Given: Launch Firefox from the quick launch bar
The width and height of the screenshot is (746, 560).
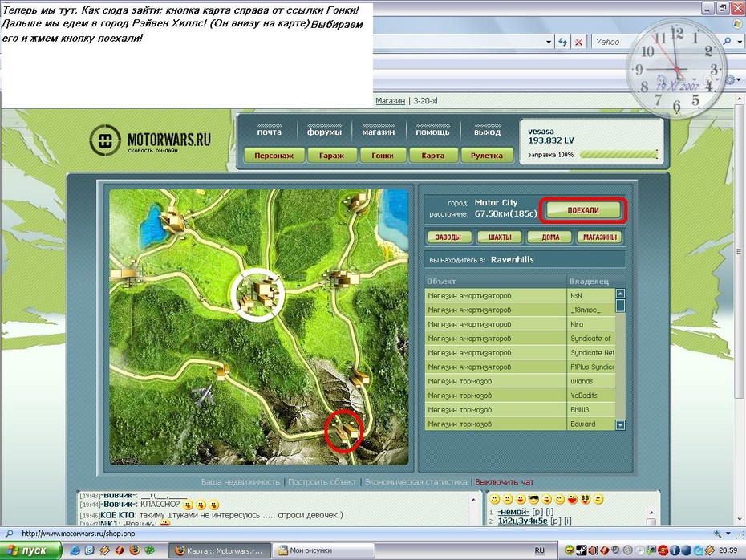Looking at the screenshot, I should pos(135,550).
